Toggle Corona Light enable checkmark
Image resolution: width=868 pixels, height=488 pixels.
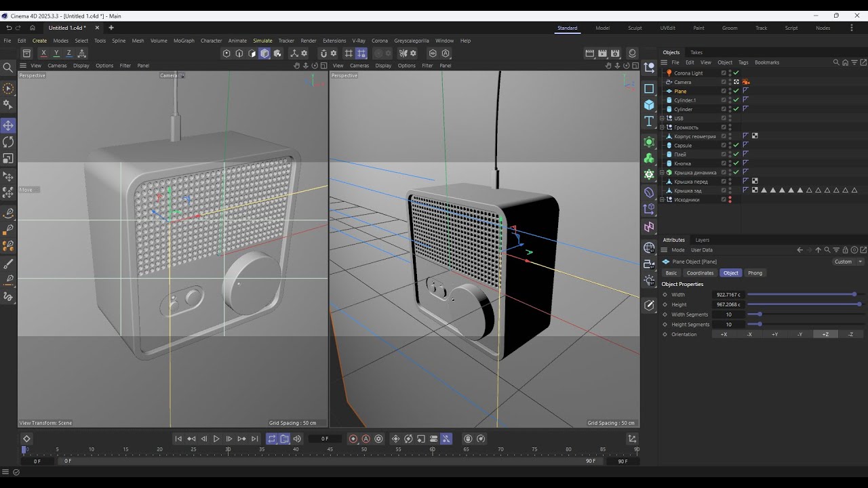coord(736,73)
